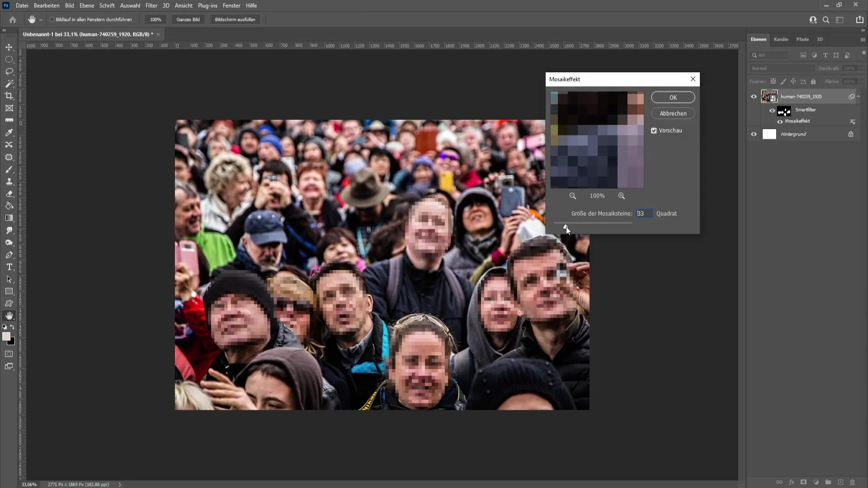Open Filter menu in menu bar
The image size is (868, 488).
tap(151, 5)
